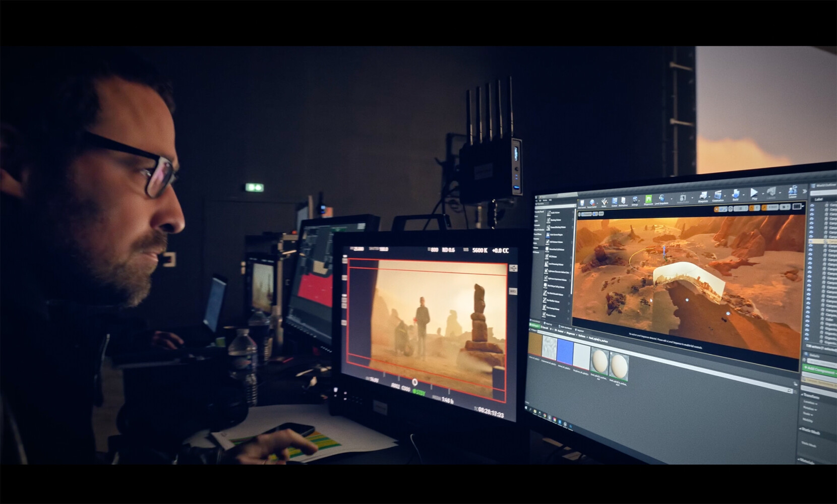
Task: Maximize the viewport layout button
Action: click(798, 206)
